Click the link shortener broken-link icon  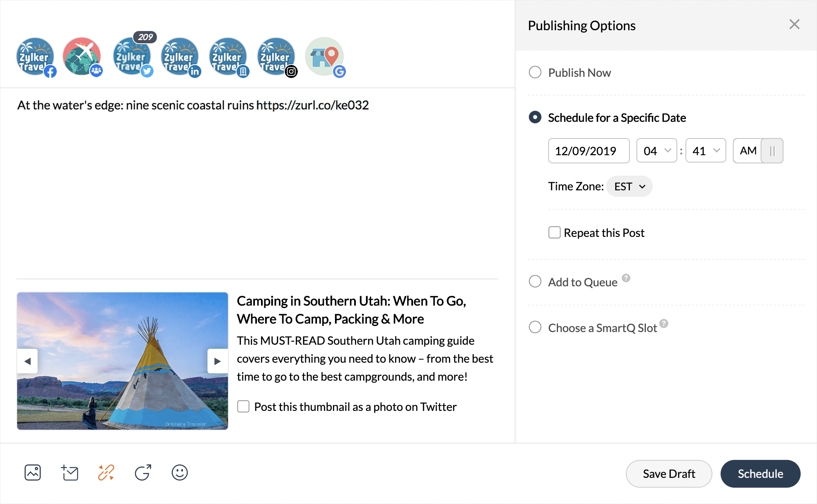click(x=106, y=473)
